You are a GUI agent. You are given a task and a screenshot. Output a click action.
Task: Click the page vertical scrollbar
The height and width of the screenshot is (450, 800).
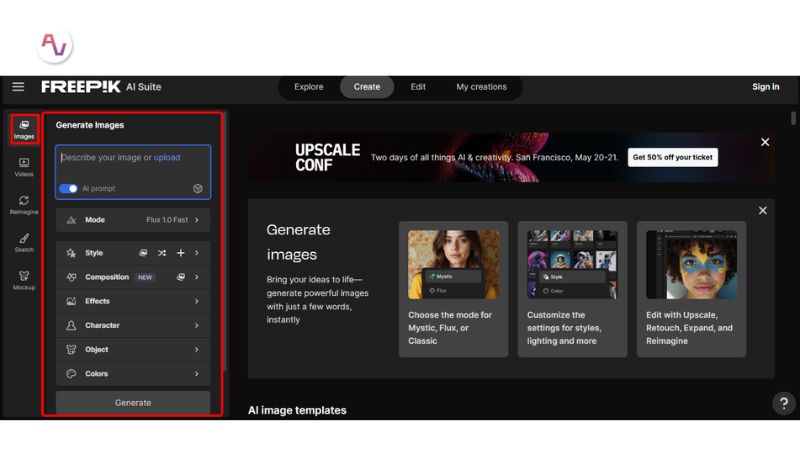[x=793, y=118]
